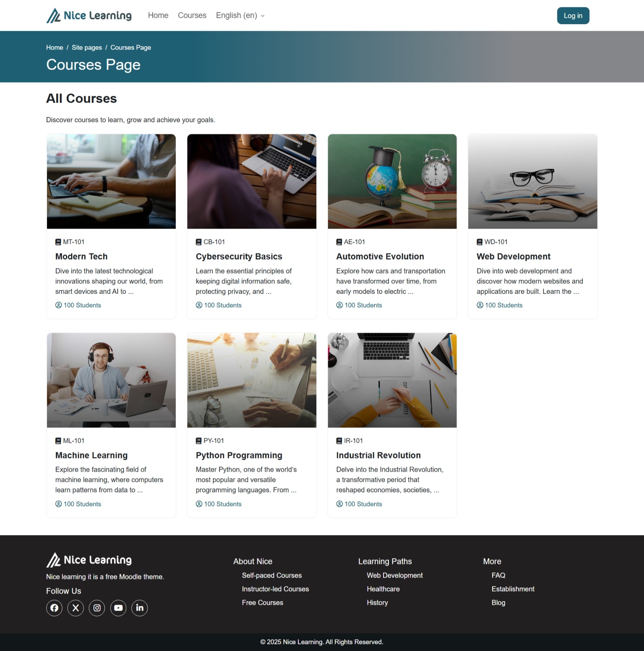Open the Python Programming course title
The image size is (644, 651).
click(x=239, y=455)
